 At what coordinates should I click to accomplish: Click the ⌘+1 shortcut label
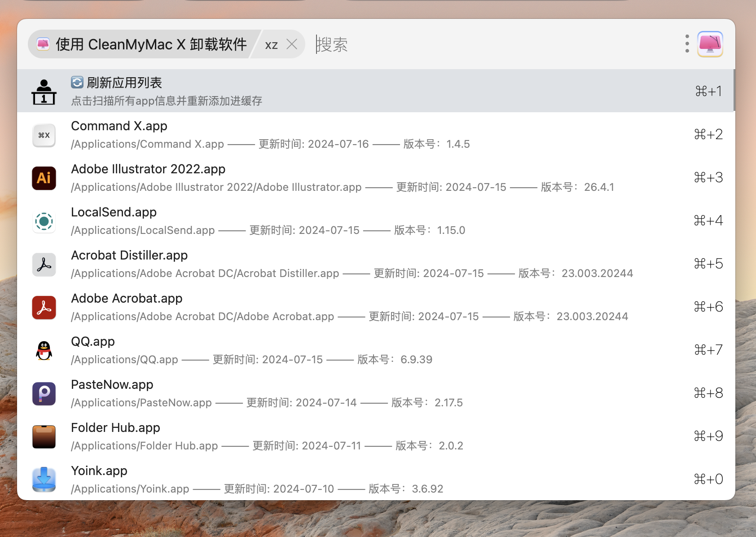pyautogui.click(x=708, y=91)
